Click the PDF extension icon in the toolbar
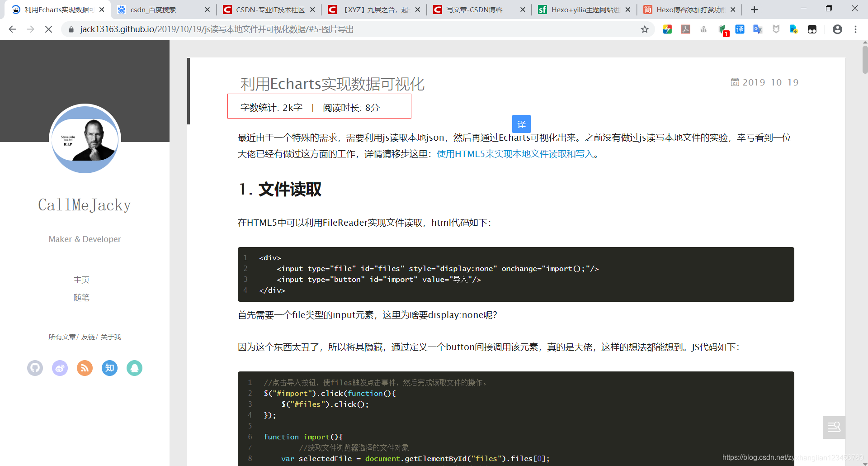The height and width of the screenshot is (466, 868). click(x=685, y=29)
